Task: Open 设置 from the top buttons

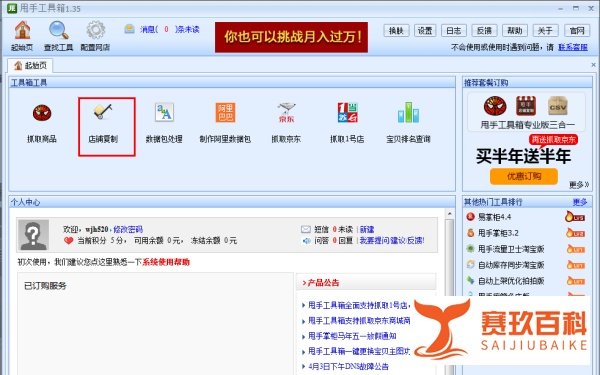Action: tap(425, 30)
